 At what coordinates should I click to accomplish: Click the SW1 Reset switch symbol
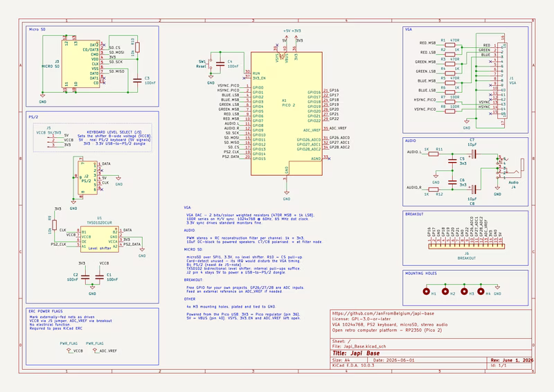[211, 64]
